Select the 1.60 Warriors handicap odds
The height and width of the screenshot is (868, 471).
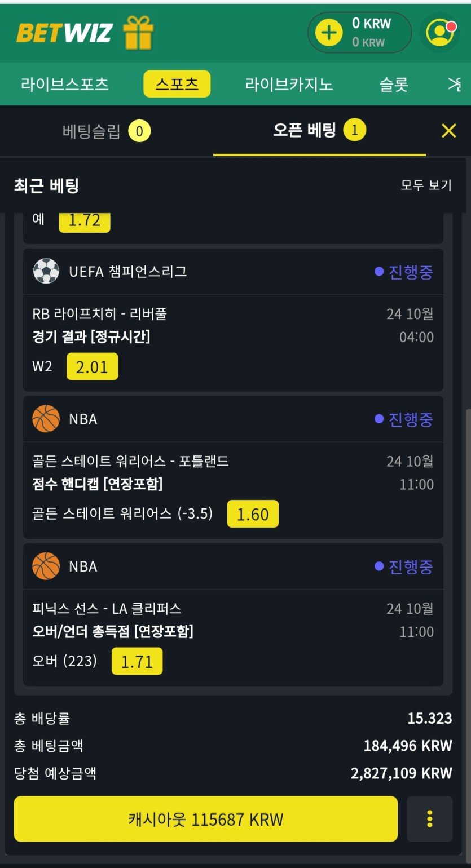point(253,514)
